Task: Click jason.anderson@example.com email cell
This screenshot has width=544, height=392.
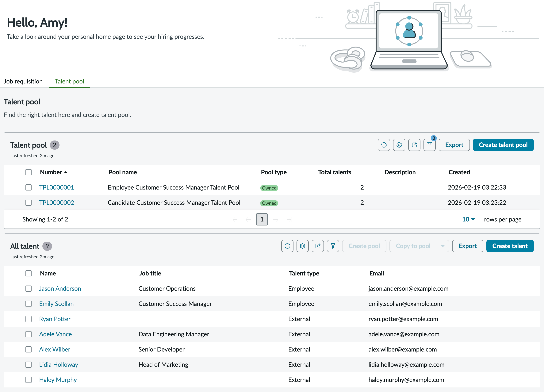Action: (408, 289)
